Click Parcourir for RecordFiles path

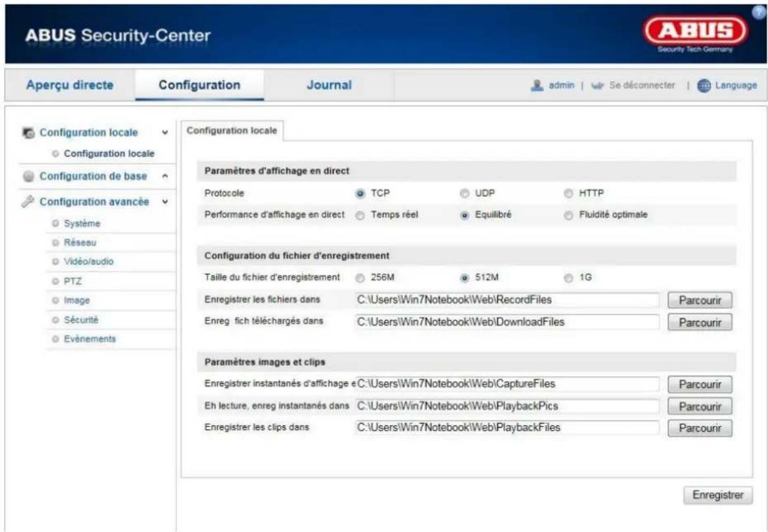coord(700,300)
